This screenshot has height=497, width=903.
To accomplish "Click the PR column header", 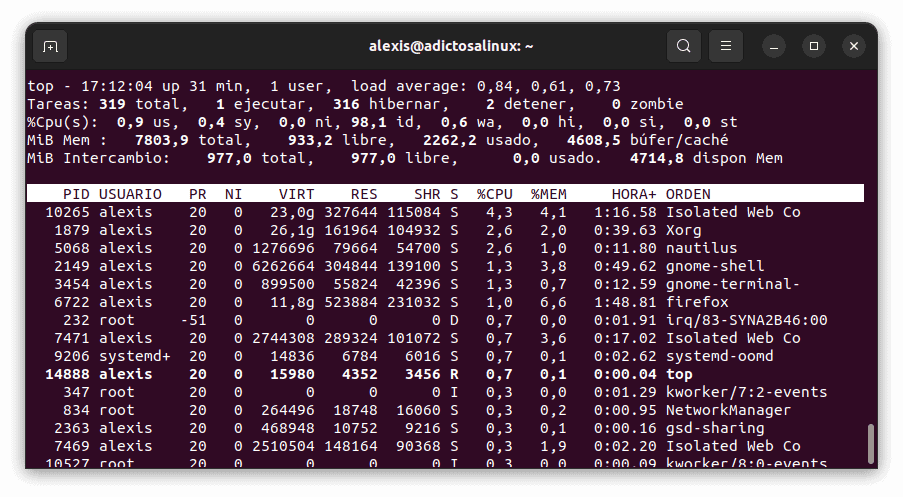I will coord(198,194).
